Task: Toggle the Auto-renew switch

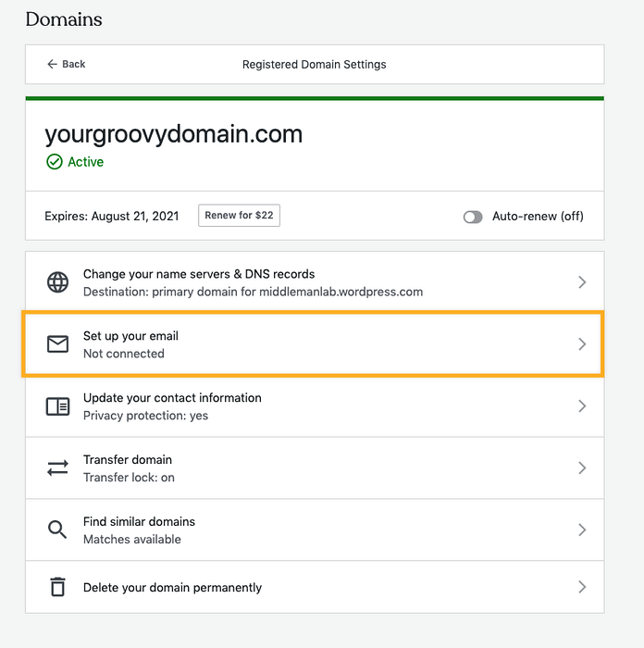Action: (473, 217)
